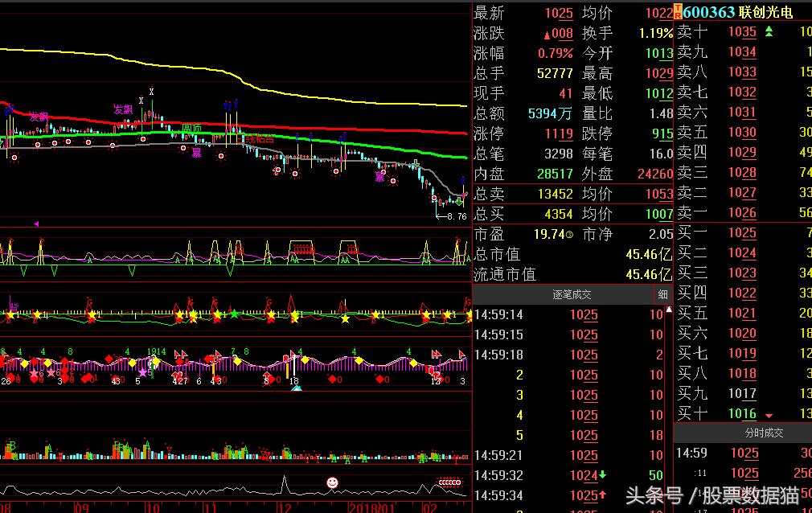The height and width of the screenshot is (513, 812).
Task: Click the smiley face marker on bottom indicator
Action: (x=332, y=482)
